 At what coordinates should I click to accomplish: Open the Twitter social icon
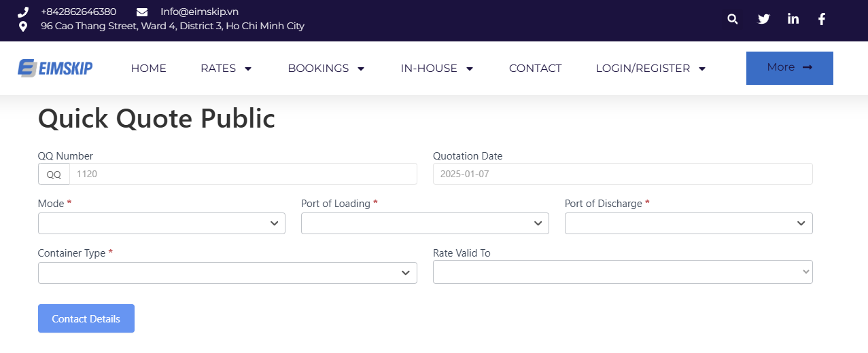763,19
